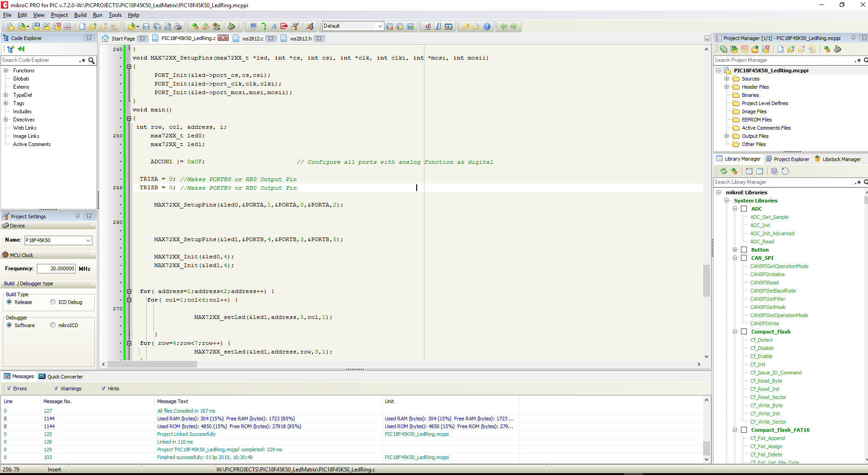Viewport: 868px width, 475px height.
Task: Click the ADC_Get_Sample library function
Action: (769, 217)
